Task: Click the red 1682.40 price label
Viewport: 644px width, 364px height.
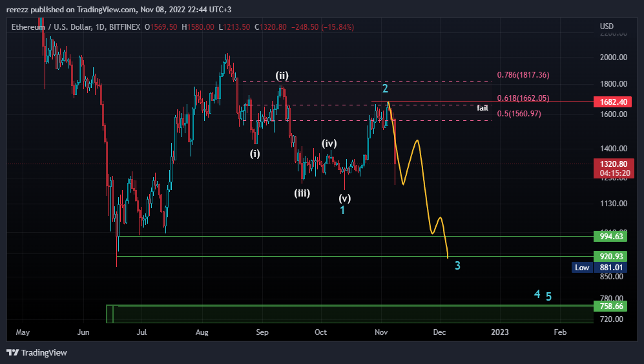Action: click(614, 102)
